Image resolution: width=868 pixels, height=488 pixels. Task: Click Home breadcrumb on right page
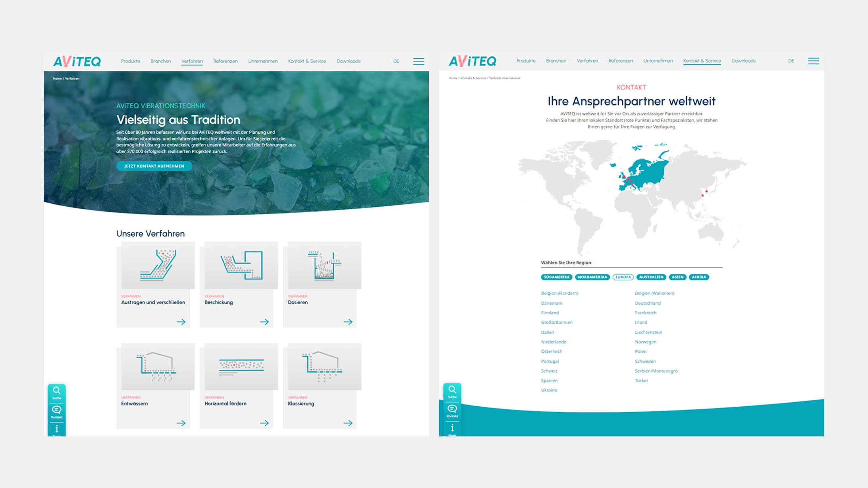point(453,78)
